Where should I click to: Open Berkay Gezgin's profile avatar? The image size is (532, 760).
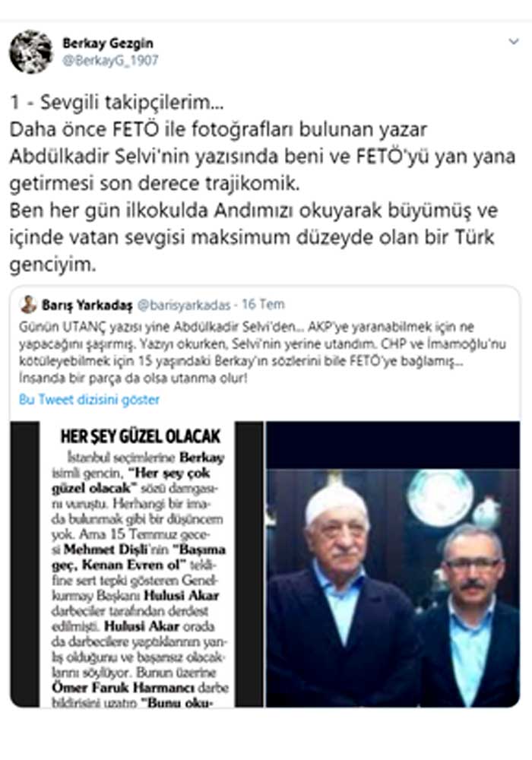coord(31,52)
